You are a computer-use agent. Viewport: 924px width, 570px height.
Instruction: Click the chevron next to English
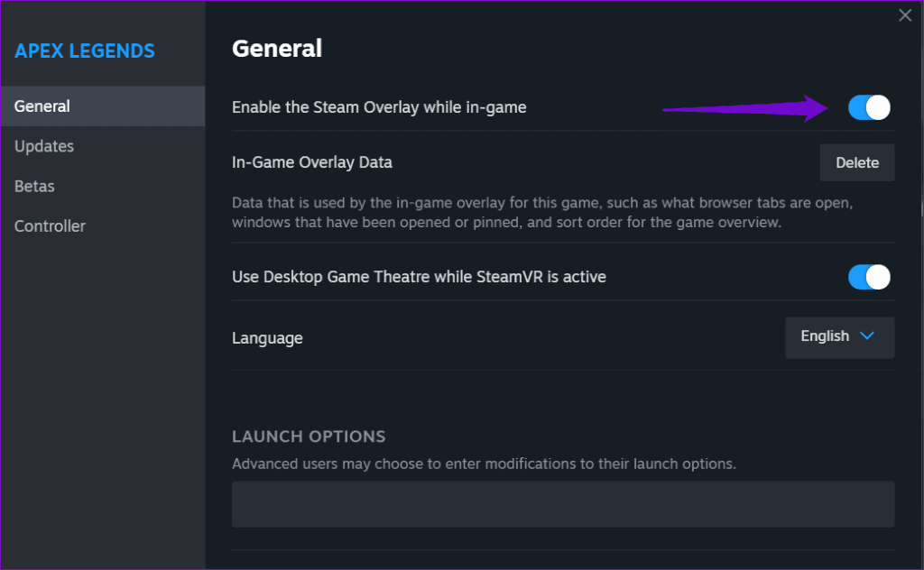point(864,336)
